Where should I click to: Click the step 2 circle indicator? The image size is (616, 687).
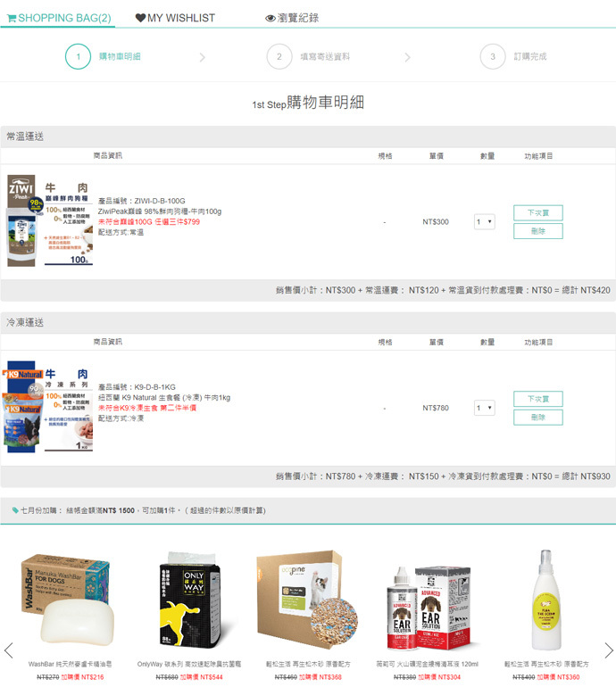[279, 56]
